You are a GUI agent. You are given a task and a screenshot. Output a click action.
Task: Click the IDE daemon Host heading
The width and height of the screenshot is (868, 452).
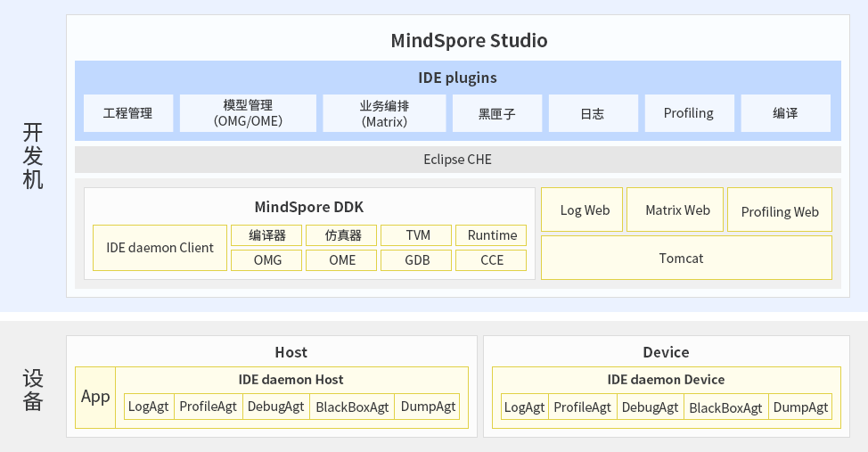(291, 380)
